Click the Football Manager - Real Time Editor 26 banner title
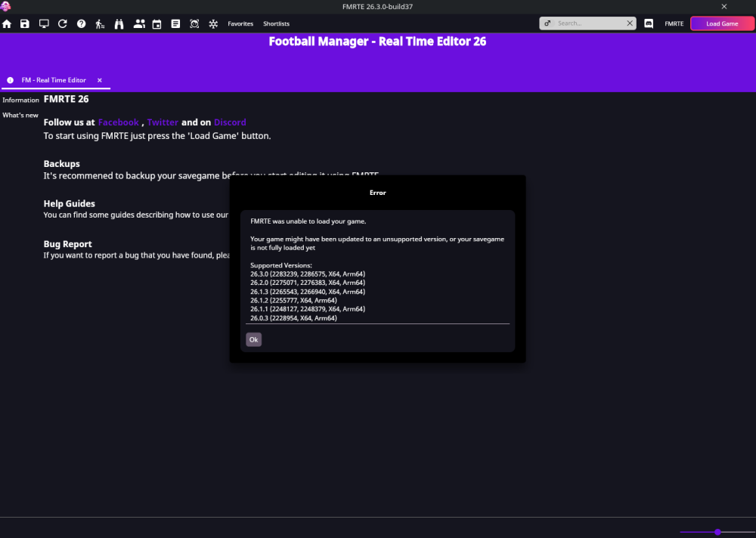Screen dimensions: 756x538 (377, 42)
